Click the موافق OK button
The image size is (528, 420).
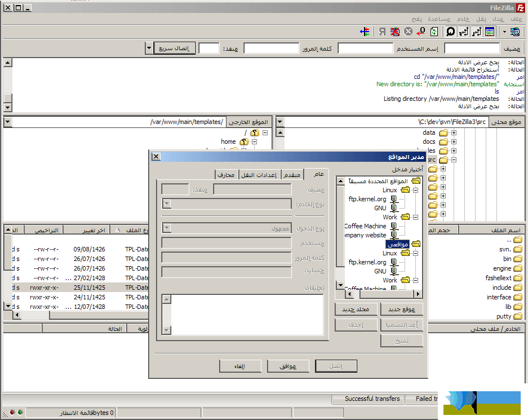pyautogui.click(x=288, y=366)
